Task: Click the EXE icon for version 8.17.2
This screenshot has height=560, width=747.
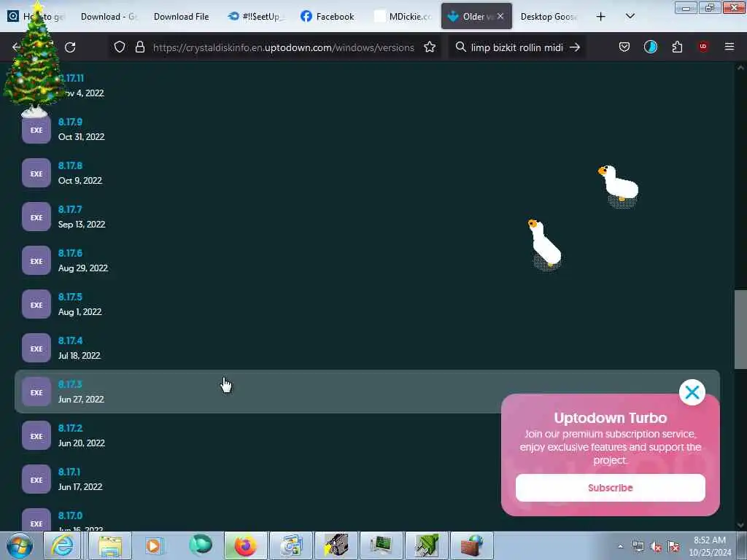Action: point(36,436)
